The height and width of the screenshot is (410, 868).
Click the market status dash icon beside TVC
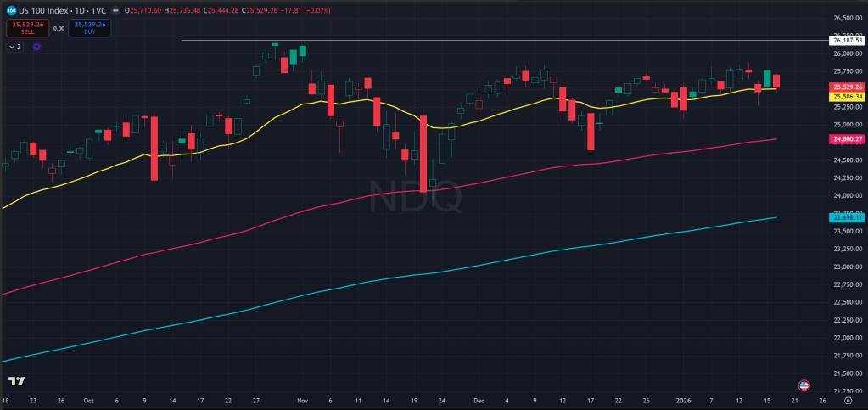point(115,8)
